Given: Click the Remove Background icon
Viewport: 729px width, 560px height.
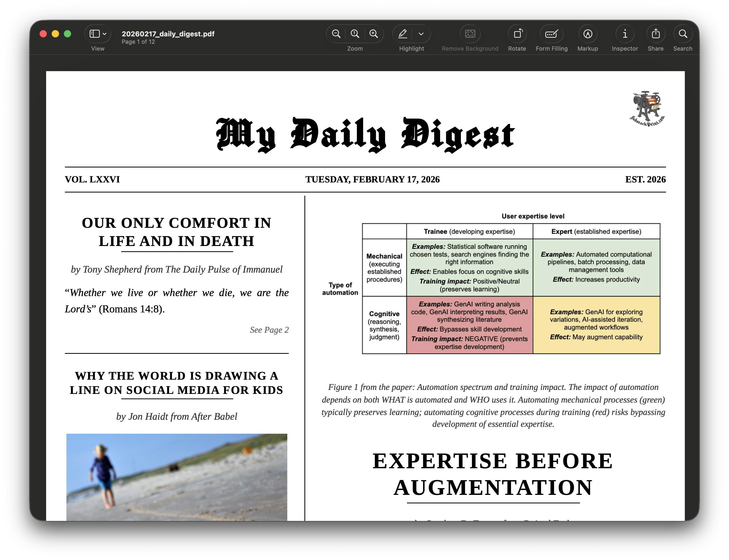Looking at the screenshot, I should tap(470, 34).
